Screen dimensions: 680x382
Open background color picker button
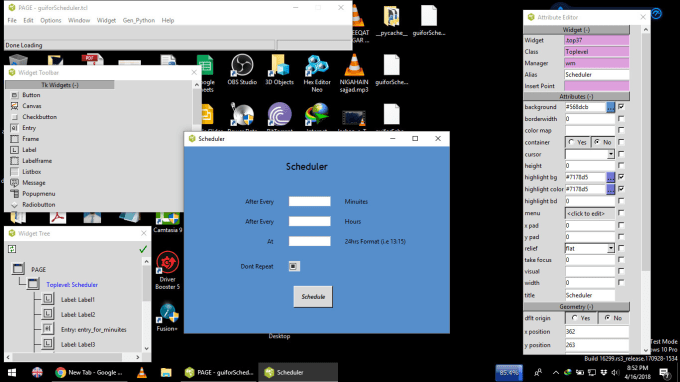[611, 107]
